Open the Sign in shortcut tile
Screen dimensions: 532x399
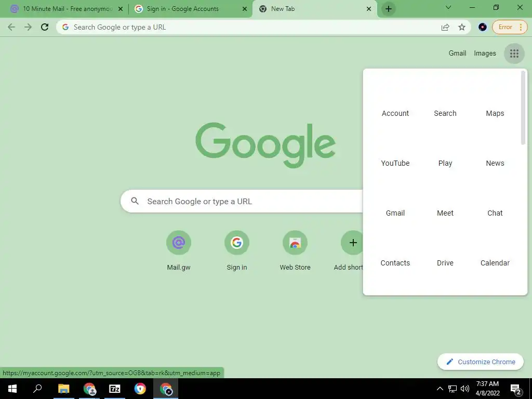(x=237, y=250)
